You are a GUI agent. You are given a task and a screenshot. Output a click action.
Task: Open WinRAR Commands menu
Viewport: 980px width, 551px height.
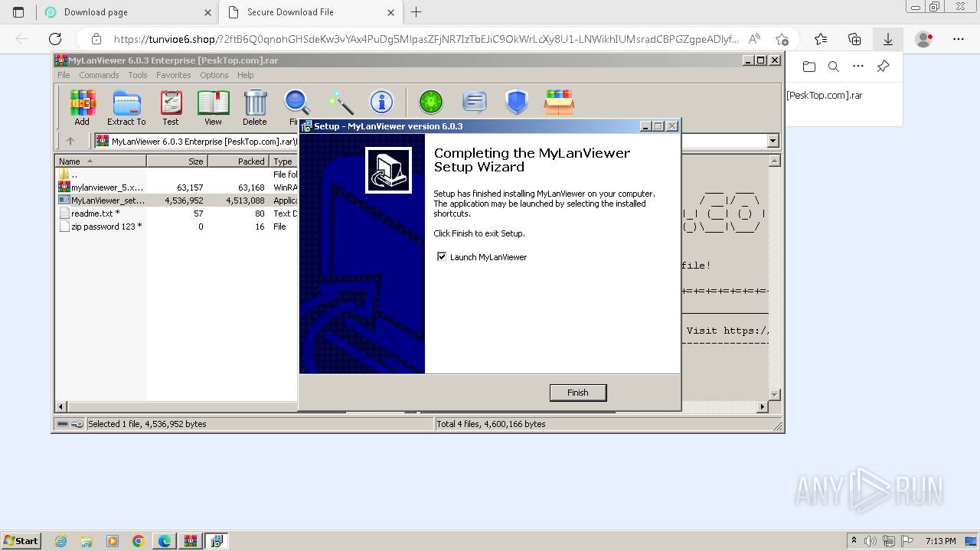point(99,75)
